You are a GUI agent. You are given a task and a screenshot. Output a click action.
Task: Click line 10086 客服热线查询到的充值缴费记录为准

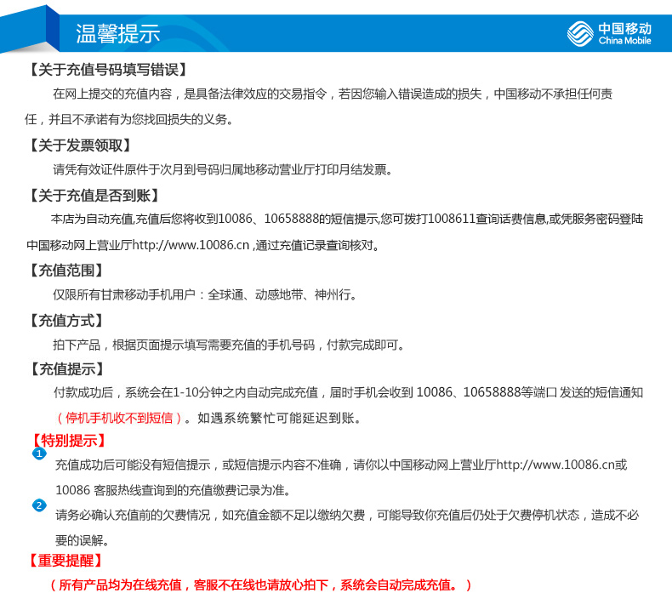tap(174, 490)
